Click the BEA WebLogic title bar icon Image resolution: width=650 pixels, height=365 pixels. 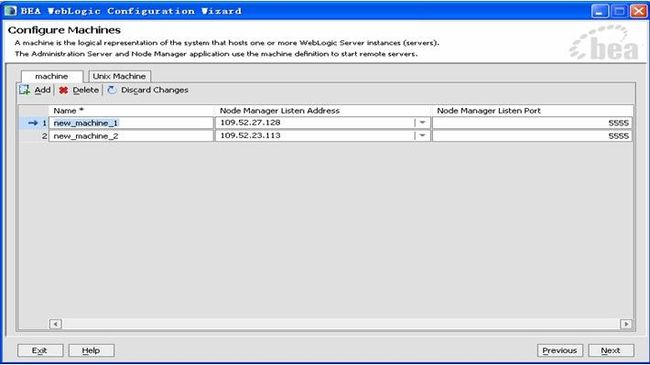coord(10,11)
